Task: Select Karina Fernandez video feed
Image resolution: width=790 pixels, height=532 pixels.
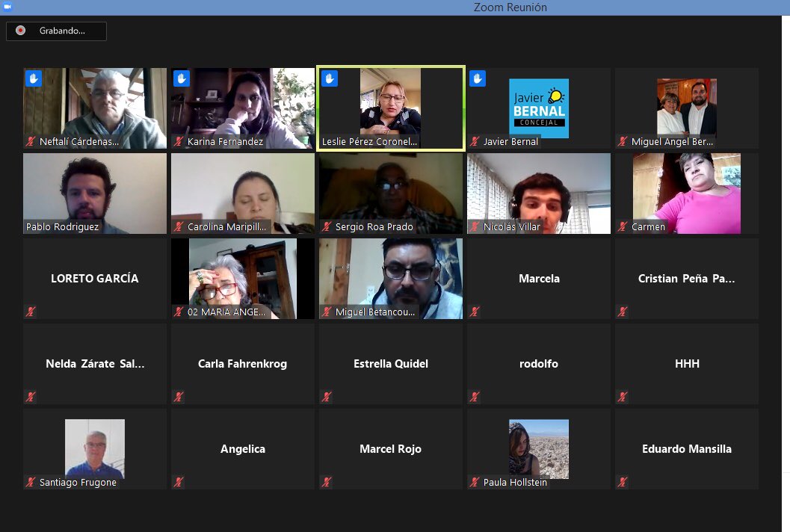Action: click(243, 108)
